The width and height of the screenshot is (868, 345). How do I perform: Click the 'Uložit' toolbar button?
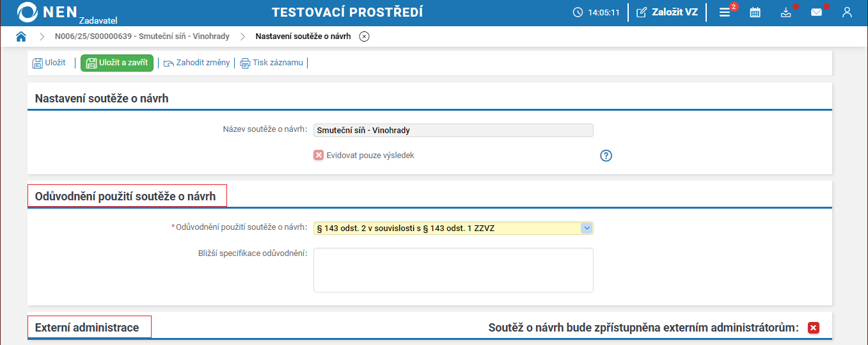point(49,63)
